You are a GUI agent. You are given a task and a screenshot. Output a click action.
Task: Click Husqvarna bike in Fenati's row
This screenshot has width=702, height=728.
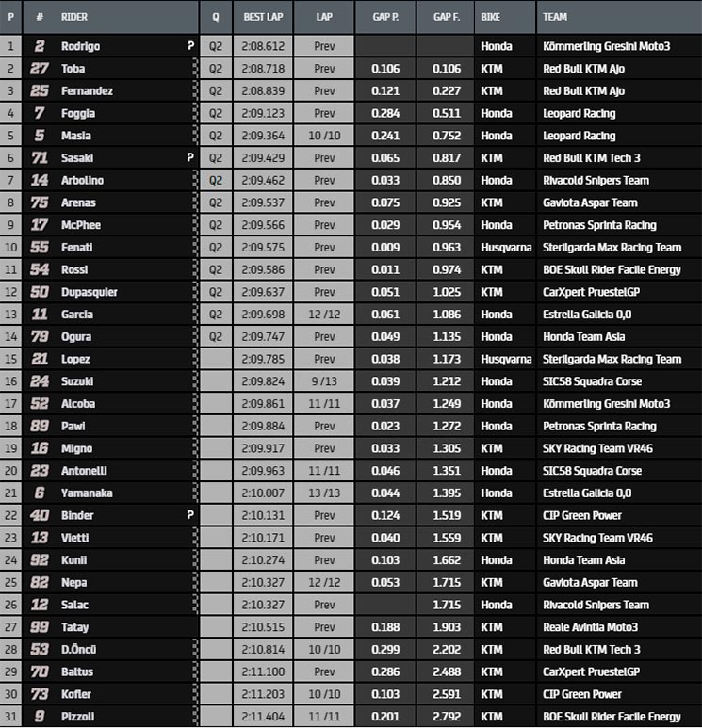(506, 248)
